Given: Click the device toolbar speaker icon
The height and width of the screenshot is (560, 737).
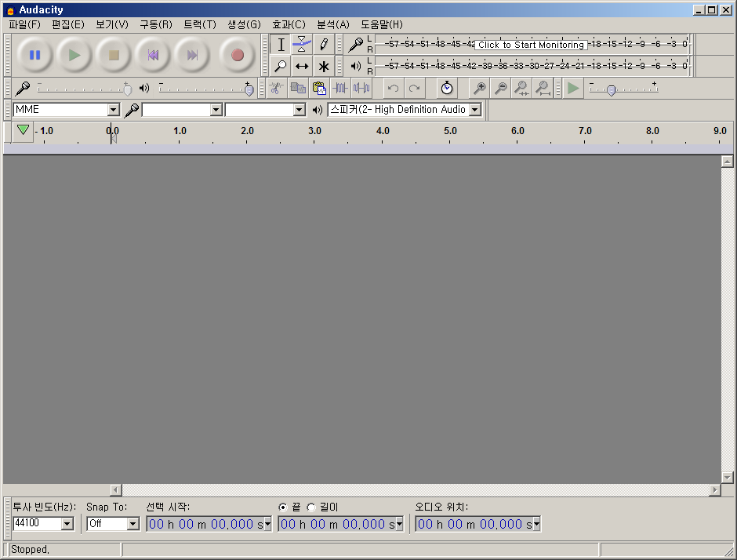Looking at the screenshot, I should pyautogui.click(x=318, y=110).
